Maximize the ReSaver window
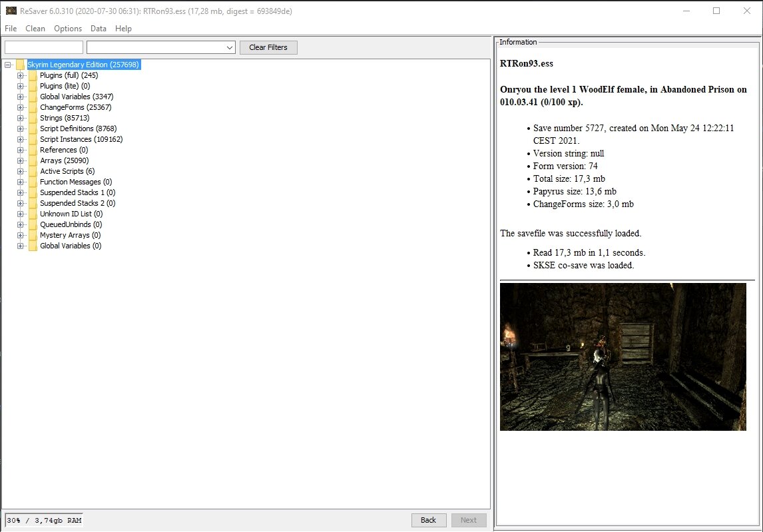Image resolution: width=763 pixels, height=532 pixels. (716, 11)
